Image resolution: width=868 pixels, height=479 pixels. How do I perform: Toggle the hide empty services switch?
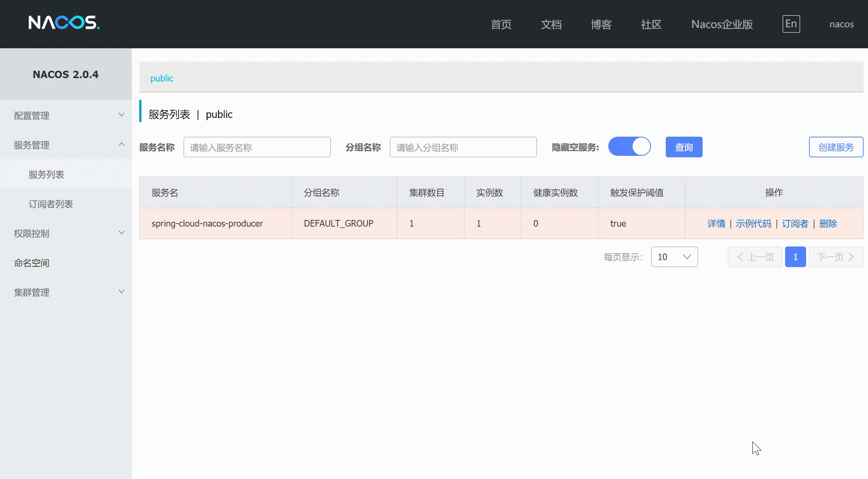(x=629, y=147)
